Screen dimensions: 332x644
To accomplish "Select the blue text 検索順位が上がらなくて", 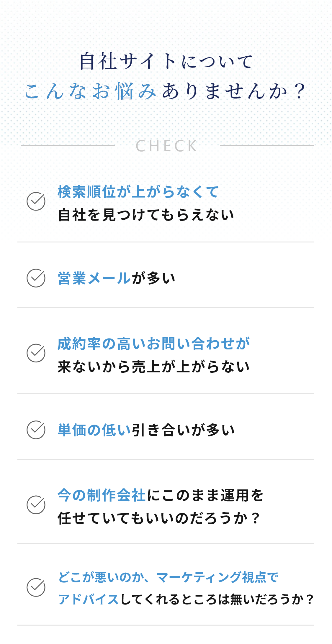I will 138,192.
